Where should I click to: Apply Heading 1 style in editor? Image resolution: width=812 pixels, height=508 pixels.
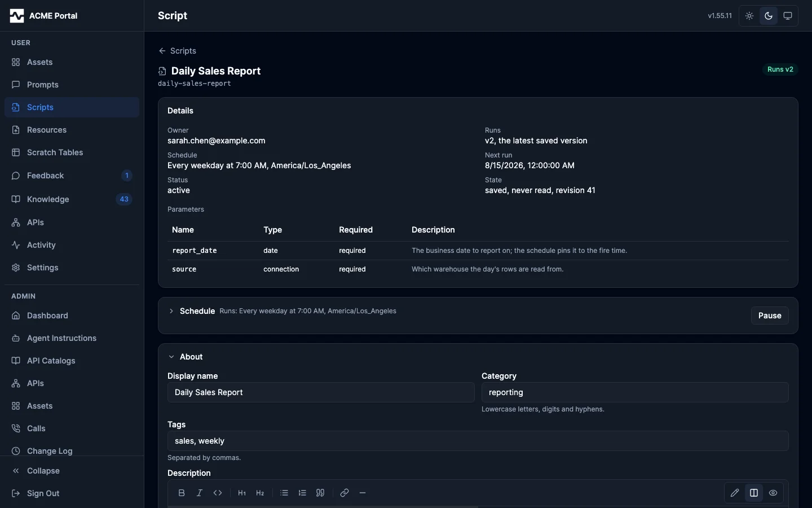(242, 493)
